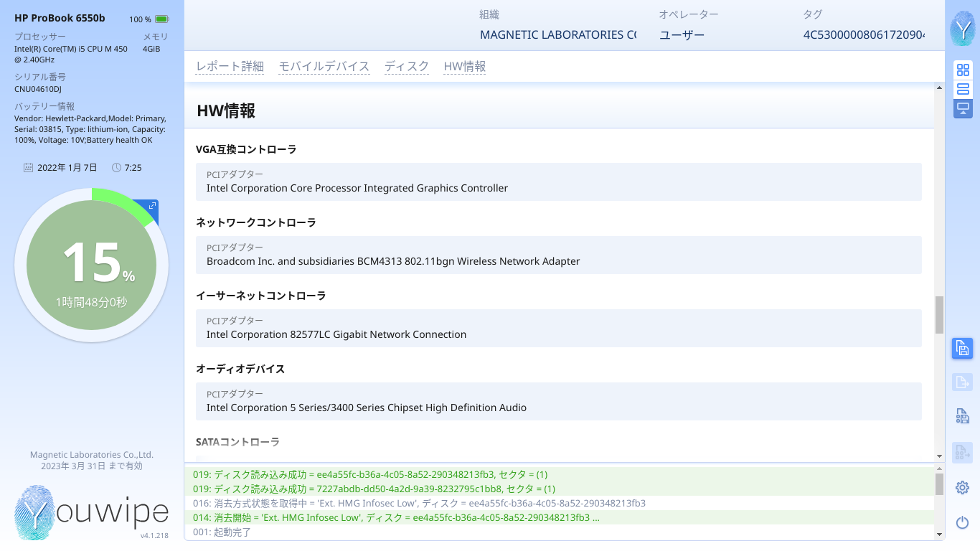The height and width of the screenshot is (551, 980).
Task: Click the オペレーター value ユーザー
Action: [682, 34]
